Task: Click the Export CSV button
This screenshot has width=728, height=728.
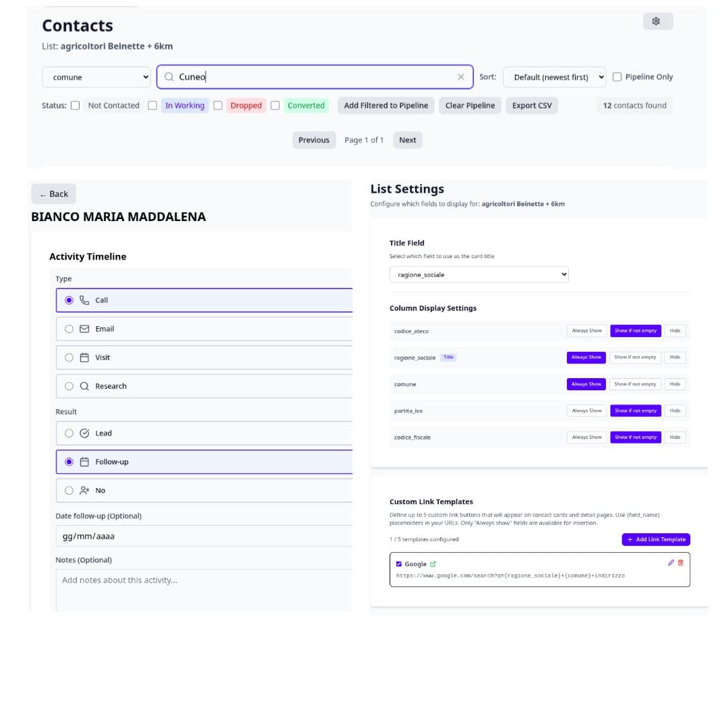Action: pyautogui.click(x=531, y=105)
